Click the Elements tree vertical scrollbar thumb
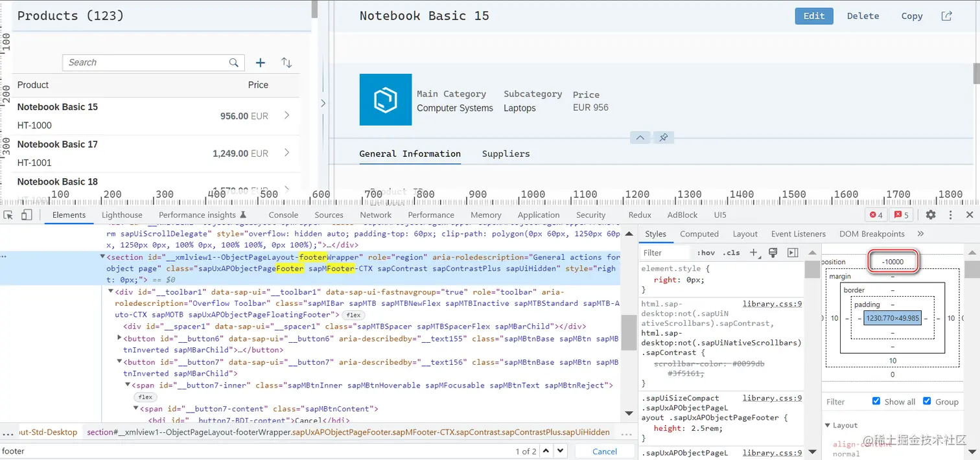 [x=627, y=332]
